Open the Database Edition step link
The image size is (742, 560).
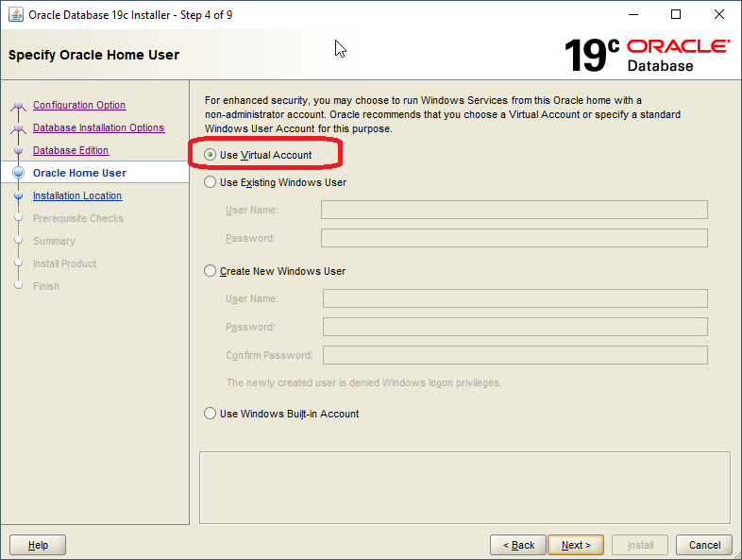point(71,150)
